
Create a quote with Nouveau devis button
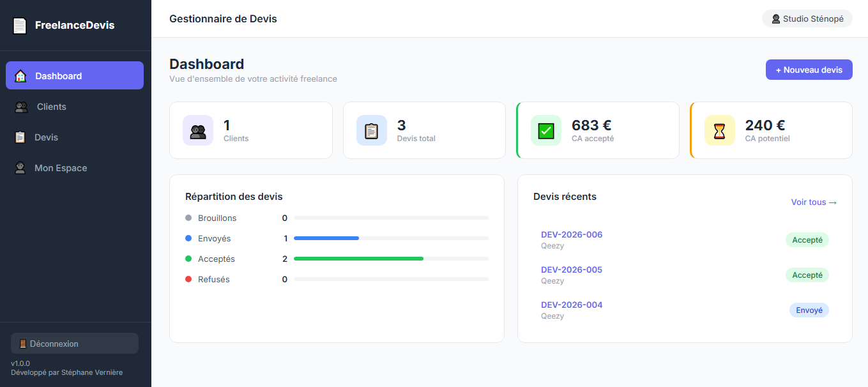(x=809, y=70)
